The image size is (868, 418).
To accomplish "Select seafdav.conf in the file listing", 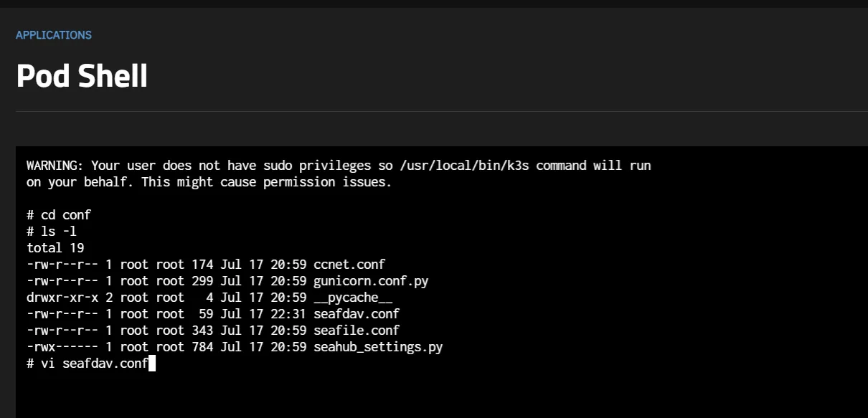I will (x=357, y=314).
